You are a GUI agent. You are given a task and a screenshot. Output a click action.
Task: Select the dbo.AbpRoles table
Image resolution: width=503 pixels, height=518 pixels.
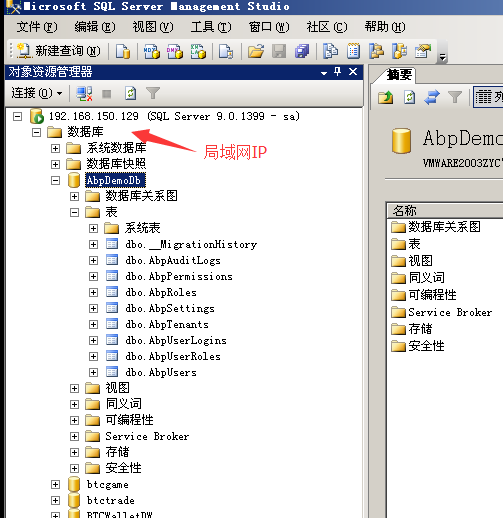[x=161, y=293]
